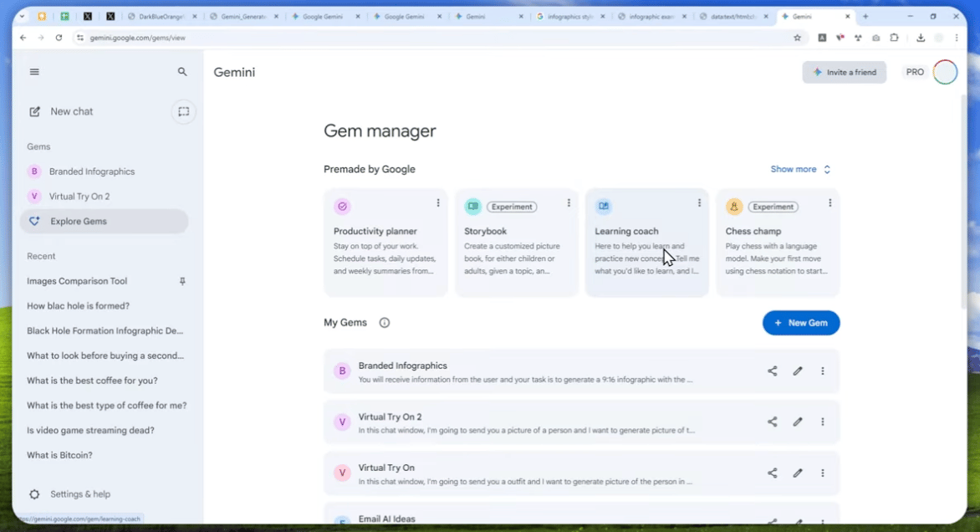The width and height of the screenshot is (980, 532).
Task: Click My Gems info icon
Action: coord(385,323)
